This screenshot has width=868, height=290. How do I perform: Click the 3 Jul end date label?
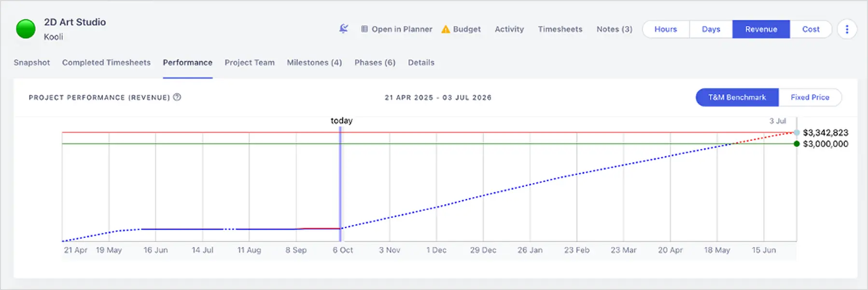pyautogui.click(x=778, y=121)
